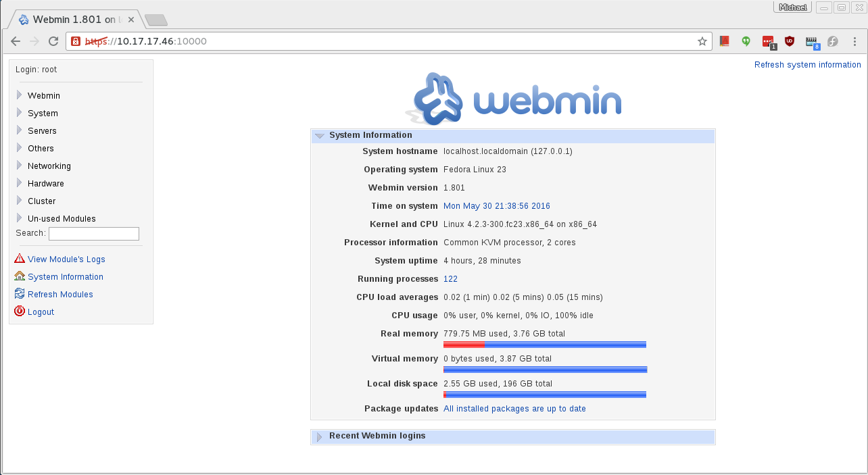Click the red Logout power icon
The height and width of the screenshot is (475, 868).
click(x=20, y=311)
